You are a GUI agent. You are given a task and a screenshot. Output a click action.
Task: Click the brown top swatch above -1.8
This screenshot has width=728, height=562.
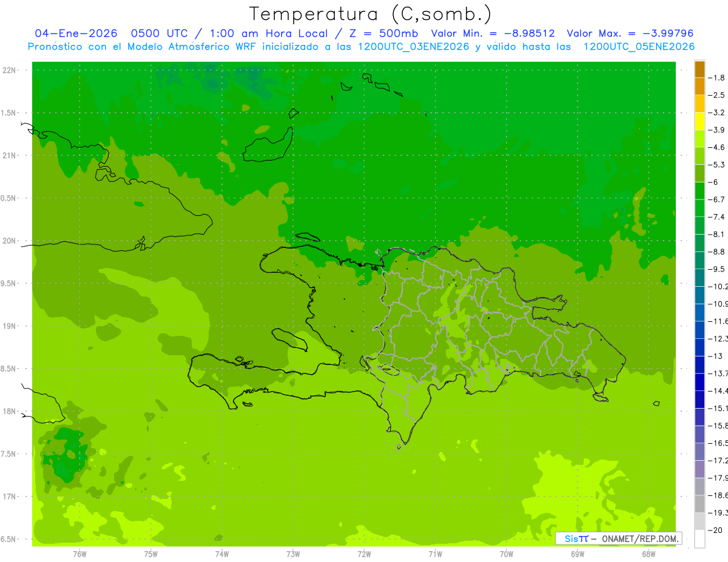click(x=699, y=69)
